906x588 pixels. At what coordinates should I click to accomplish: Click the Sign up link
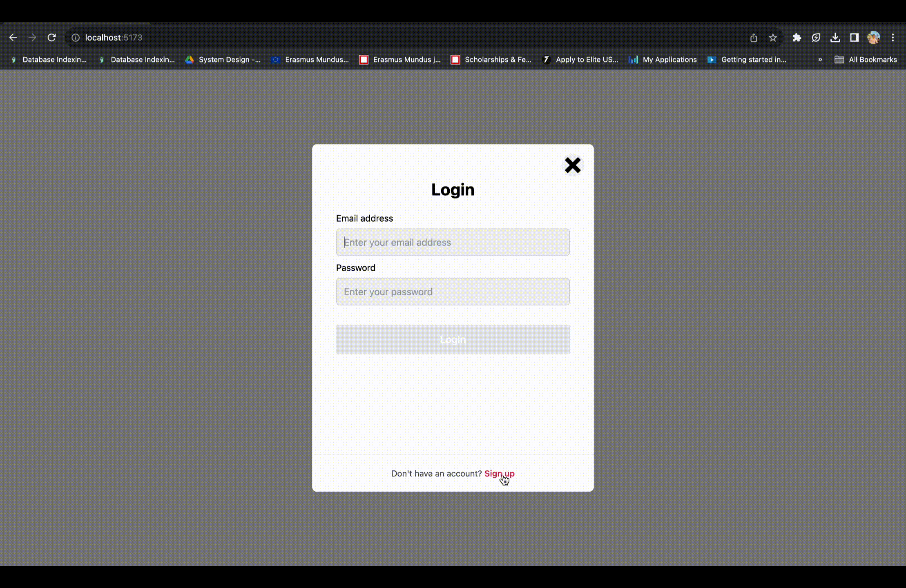(499, 474)
